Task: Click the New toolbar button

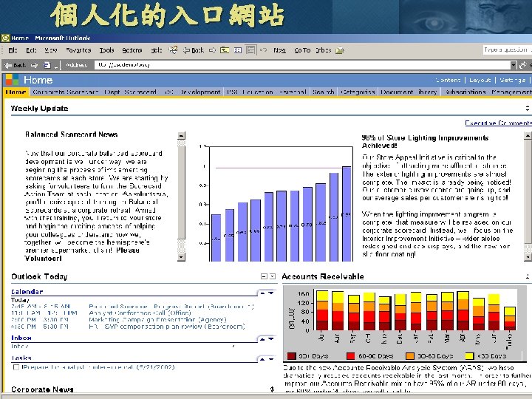Action: click(x=279, y=50)
